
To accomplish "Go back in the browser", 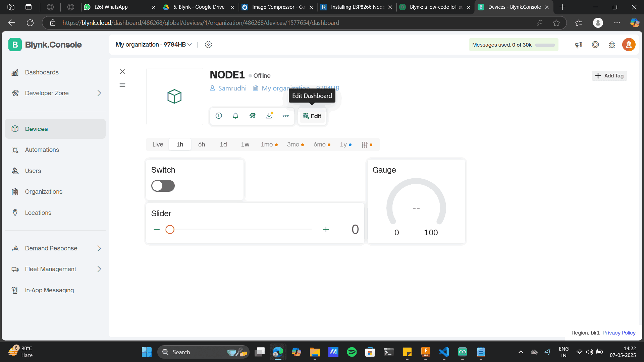I will point(12,23).
